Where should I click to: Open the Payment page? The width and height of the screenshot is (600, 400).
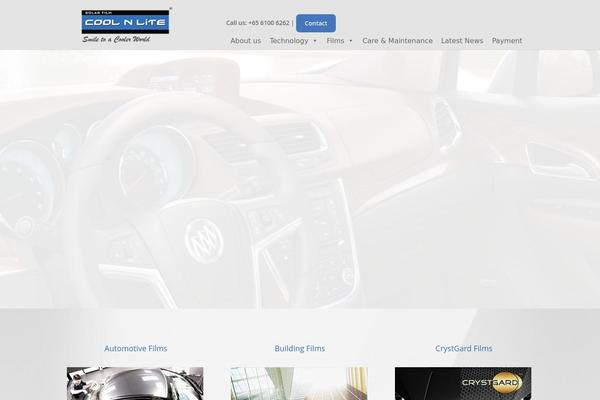click(507, 41)
